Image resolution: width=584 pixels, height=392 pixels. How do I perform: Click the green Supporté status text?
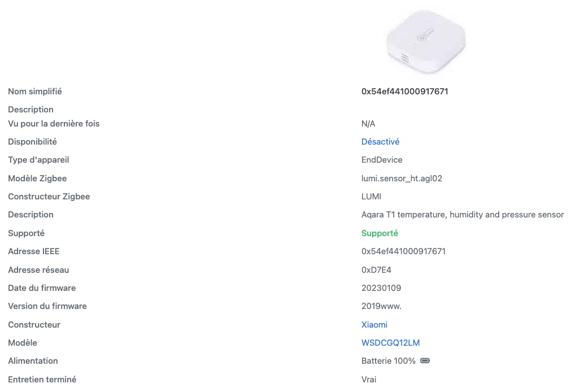(380, 233)
